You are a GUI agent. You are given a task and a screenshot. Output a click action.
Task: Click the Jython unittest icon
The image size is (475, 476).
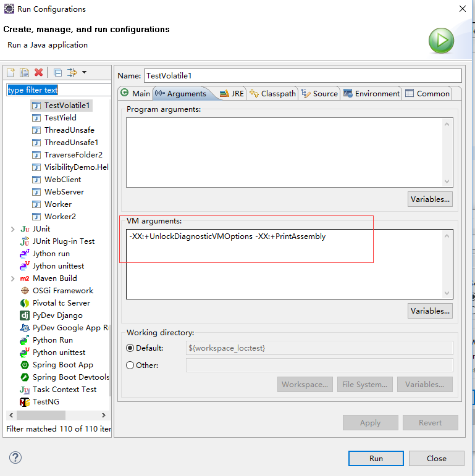pyautogui.click(x=25, y=266)
